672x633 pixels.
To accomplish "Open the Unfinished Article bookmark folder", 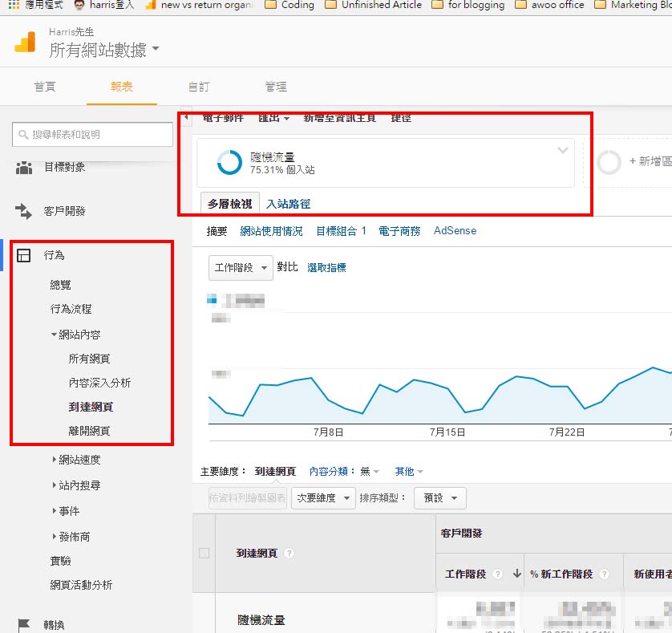I will [x=373, y=5].
